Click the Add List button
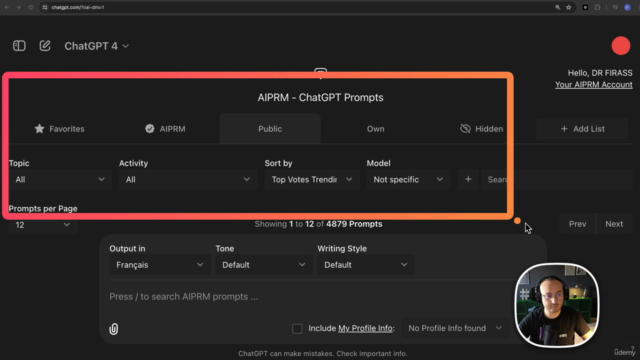640x360 pixels. tap(582, 129)
